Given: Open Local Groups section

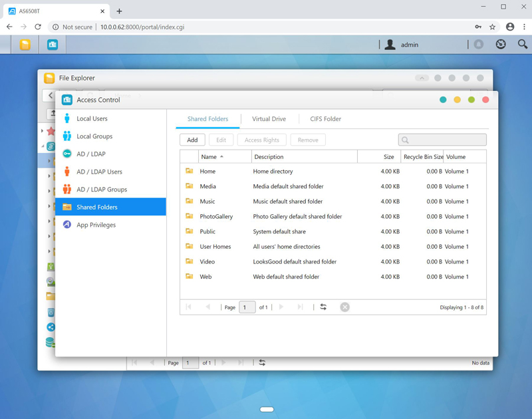Looking at the screenshot, I should 94,136.
